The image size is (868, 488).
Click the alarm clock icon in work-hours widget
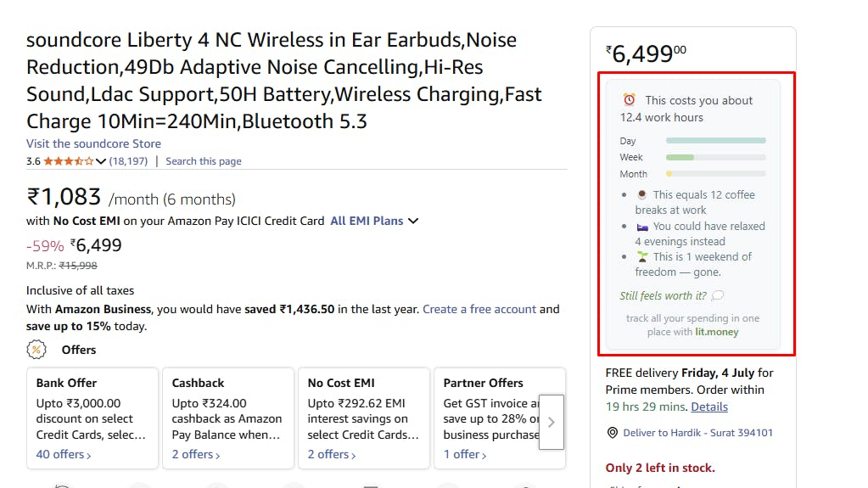click(629, 99)
